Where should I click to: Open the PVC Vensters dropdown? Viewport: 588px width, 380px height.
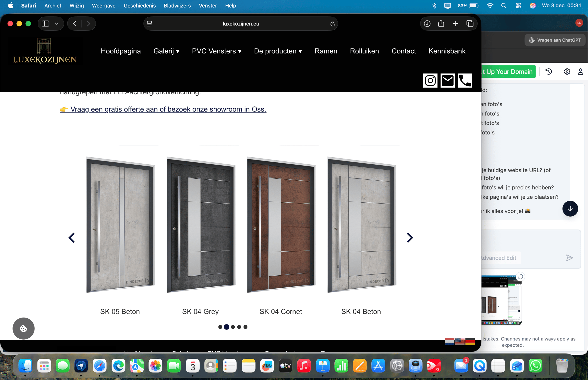coord(217,51)
